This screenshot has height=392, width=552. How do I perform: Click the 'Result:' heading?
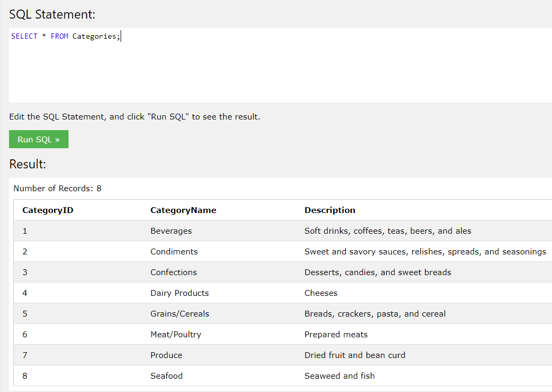[28, 164]
